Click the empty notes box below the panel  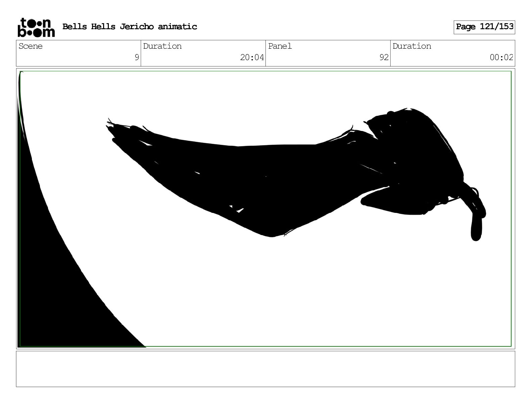coord(265,369)
